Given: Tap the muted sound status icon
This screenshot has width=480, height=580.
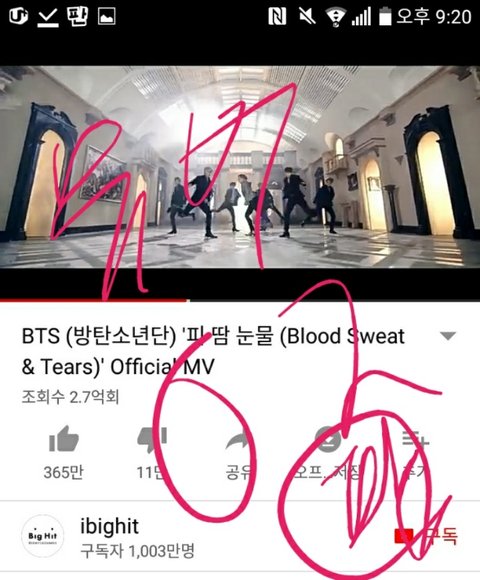Looking at the screenshot, I should coord(307,17).
